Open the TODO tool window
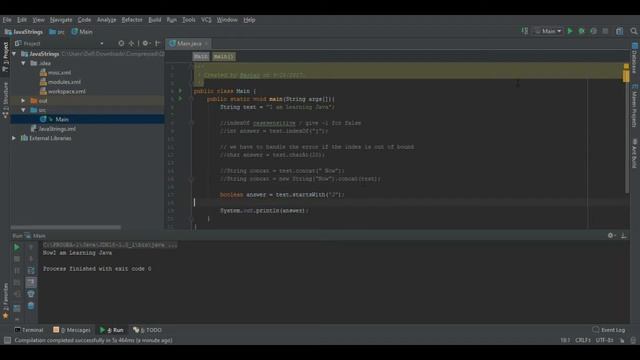640x360 pixels. pos(147,330)
